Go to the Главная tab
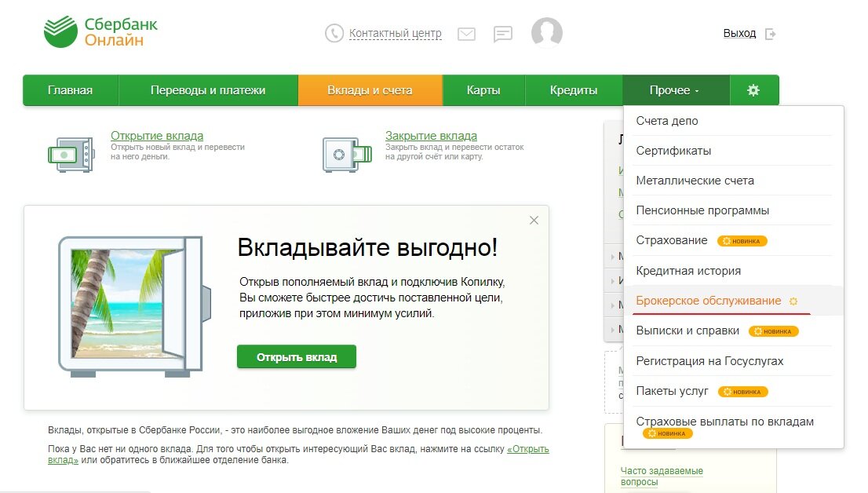The image size is (868, 493). click(x=71, y=90)
